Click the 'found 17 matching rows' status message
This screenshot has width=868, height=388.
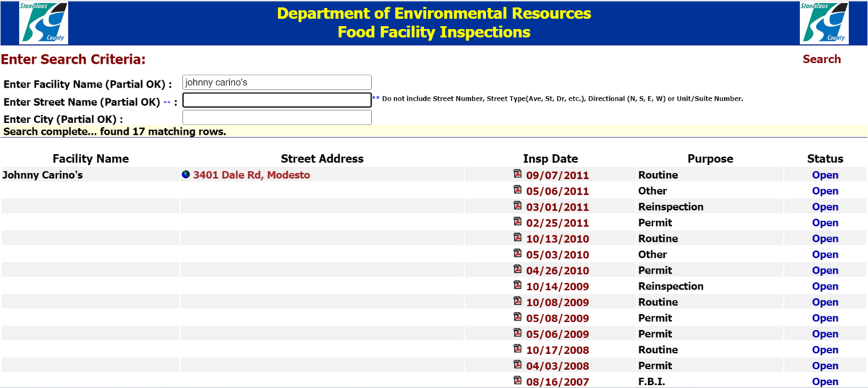tap(115, 132)
